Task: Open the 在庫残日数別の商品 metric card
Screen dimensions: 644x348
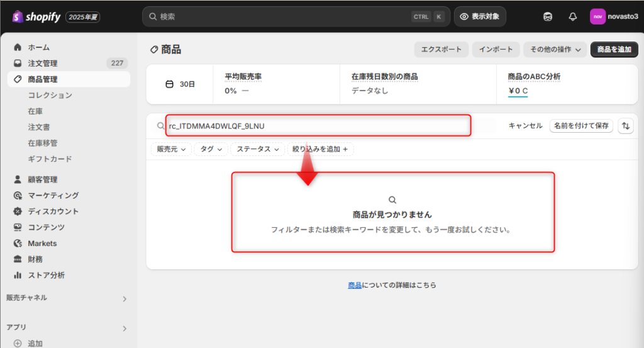Action: click(418, 84)
